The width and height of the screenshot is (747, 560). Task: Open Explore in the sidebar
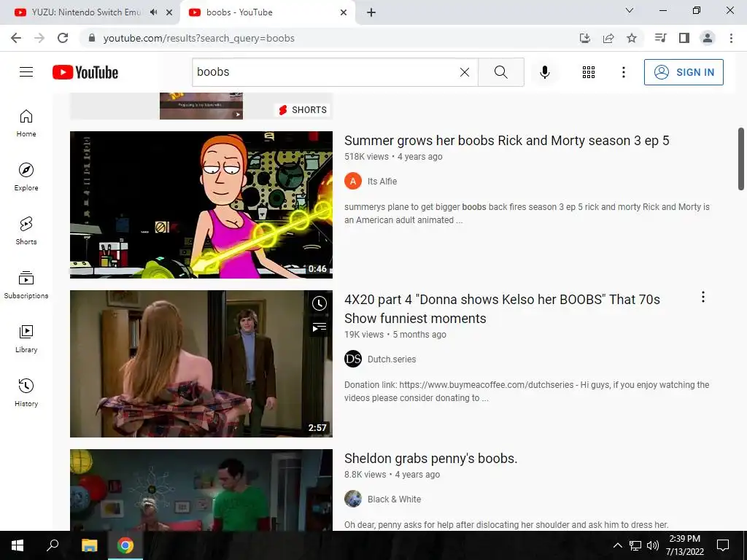coord(26,176)
